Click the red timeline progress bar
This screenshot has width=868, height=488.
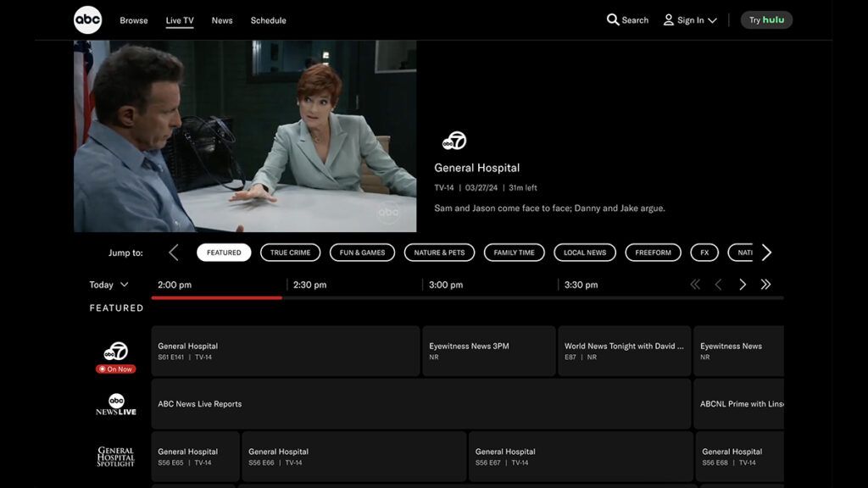pyautogui.click(x=216, y=297)
